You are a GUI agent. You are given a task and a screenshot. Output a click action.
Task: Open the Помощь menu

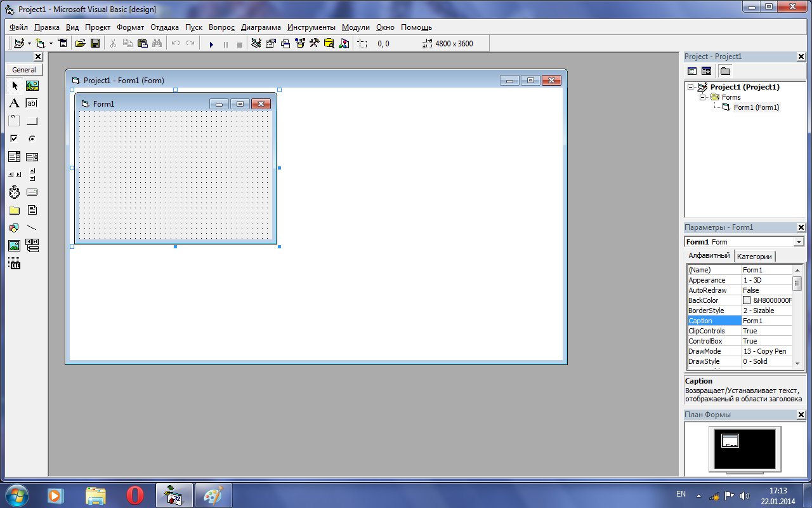(x=416, y=27)
